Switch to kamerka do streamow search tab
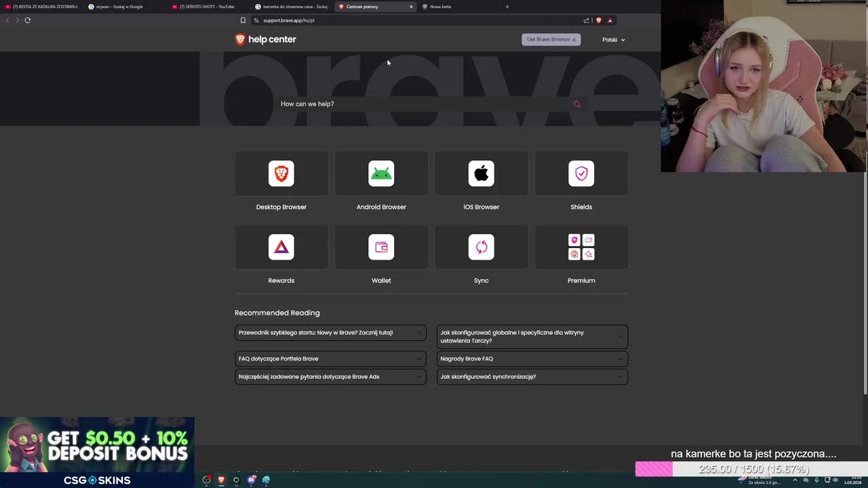This screenshot has height=488, width=868. [x=292, y=7]
